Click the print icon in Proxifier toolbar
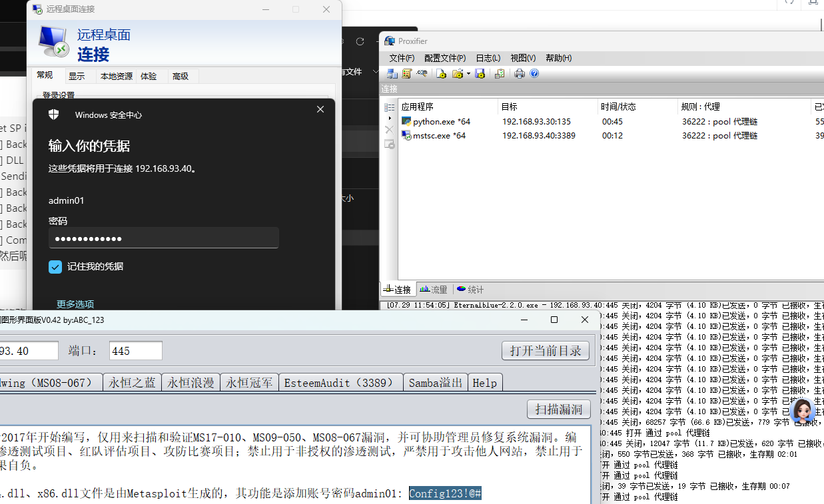The height and width of the screenshot is (504, 824). pos(519,73)
